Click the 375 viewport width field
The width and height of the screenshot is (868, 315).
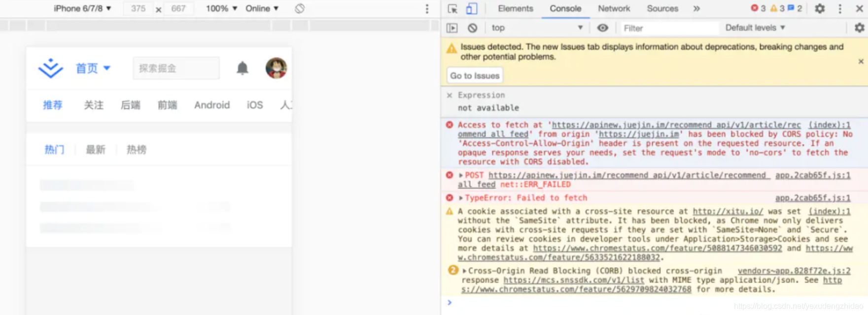[139, 8]
